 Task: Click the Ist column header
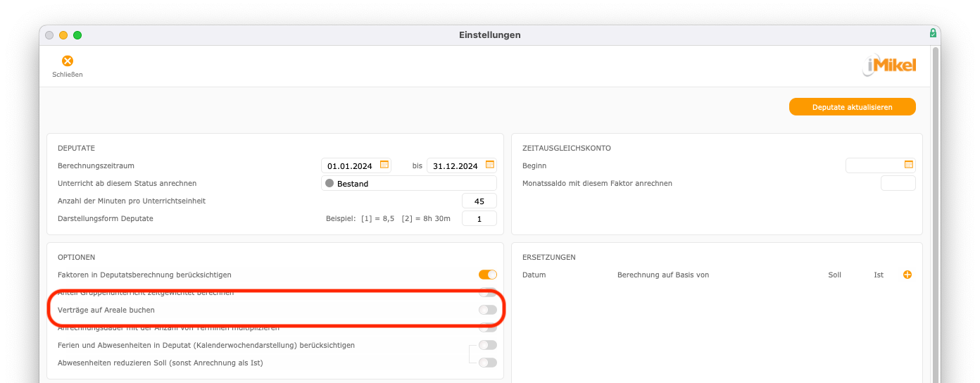click(x=879, y=275)
